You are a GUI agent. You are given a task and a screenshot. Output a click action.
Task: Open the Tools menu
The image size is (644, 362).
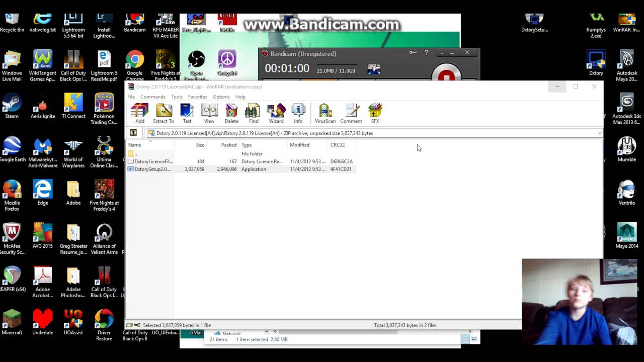click(177, 97)
